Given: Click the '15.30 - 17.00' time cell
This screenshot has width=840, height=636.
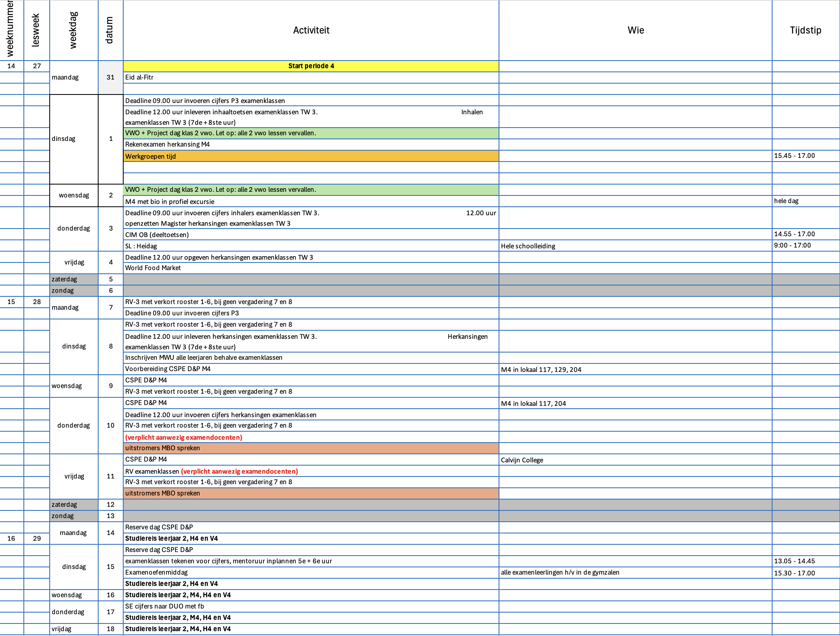Looking at the screenshot, I should pyautogui.click(x=806, y=573).
